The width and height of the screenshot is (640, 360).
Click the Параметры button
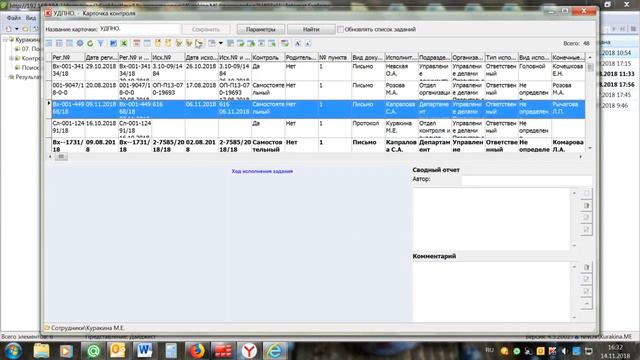261,29
